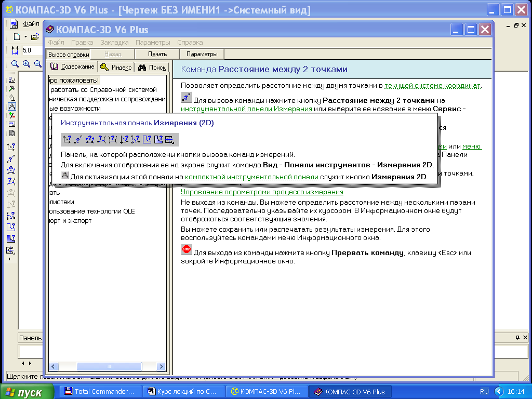Select the Distance from curve to point tool
This screenshot has width=532, height=399.
11,181
